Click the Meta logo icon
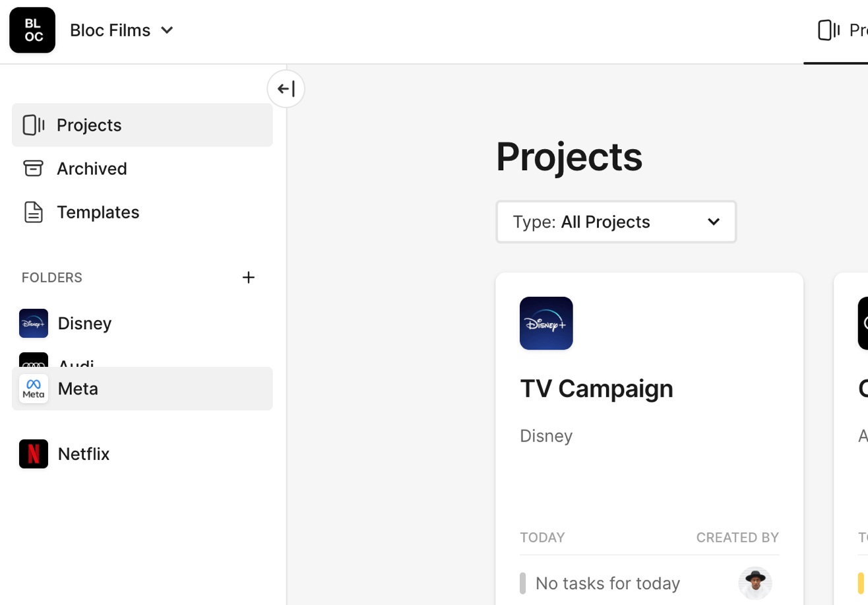This screenshot has height=605, width=868. click(x=34, y=389)
